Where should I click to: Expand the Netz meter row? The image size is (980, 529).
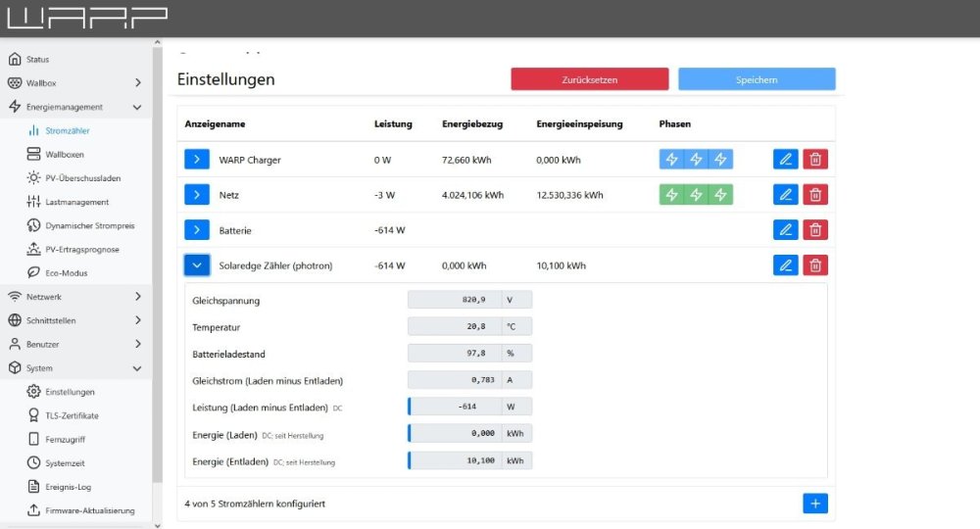197,195
